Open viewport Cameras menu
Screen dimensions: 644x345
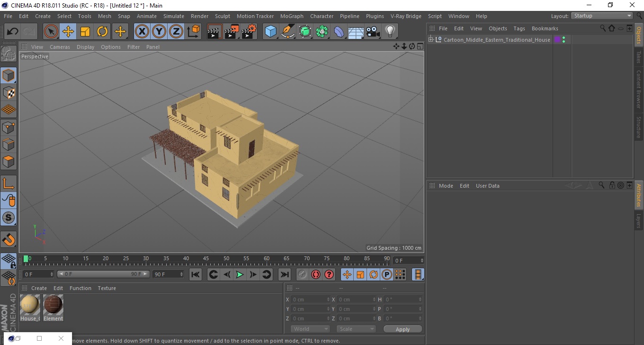[60, 47]
